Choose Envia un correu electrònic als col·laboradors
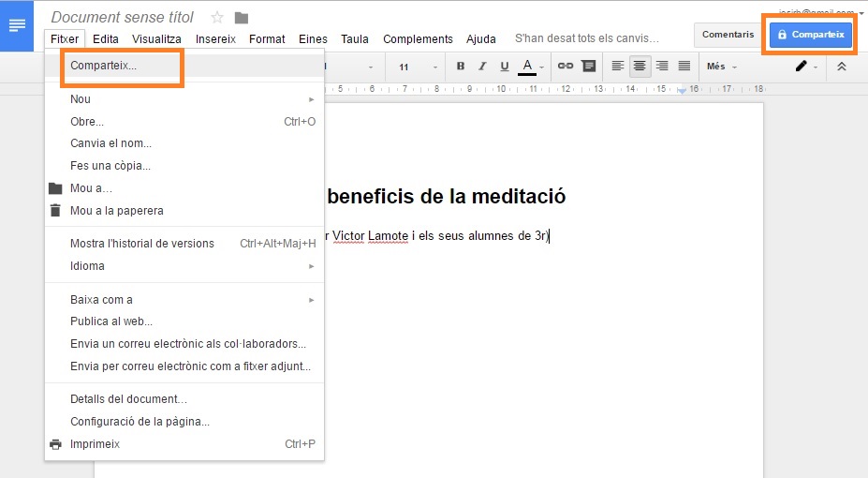 click(x=184, y=344)
